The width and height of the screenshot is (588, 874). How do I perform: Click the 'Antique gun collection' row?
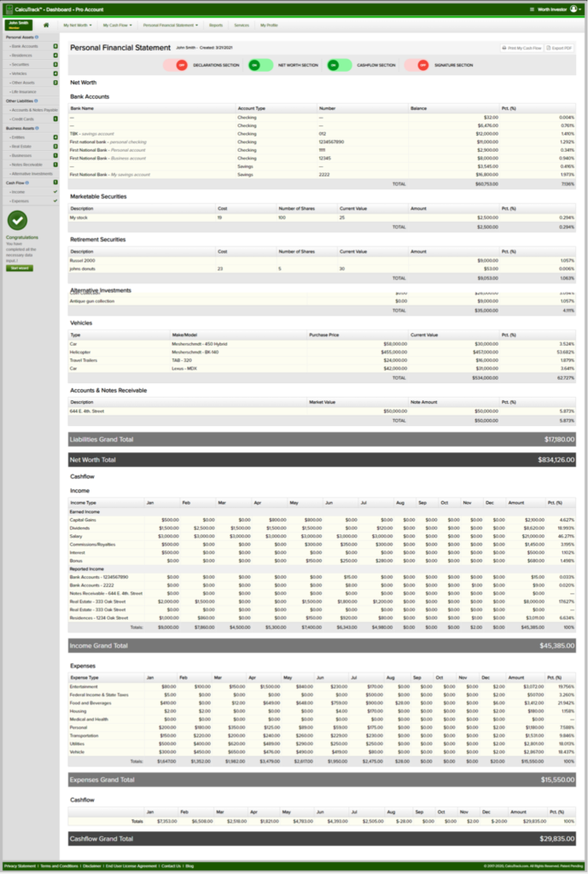coord(322,301)
